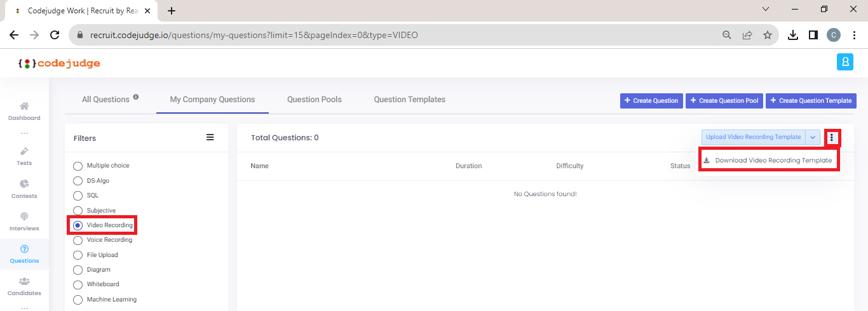Click the Status column header

tap(680, 166)
